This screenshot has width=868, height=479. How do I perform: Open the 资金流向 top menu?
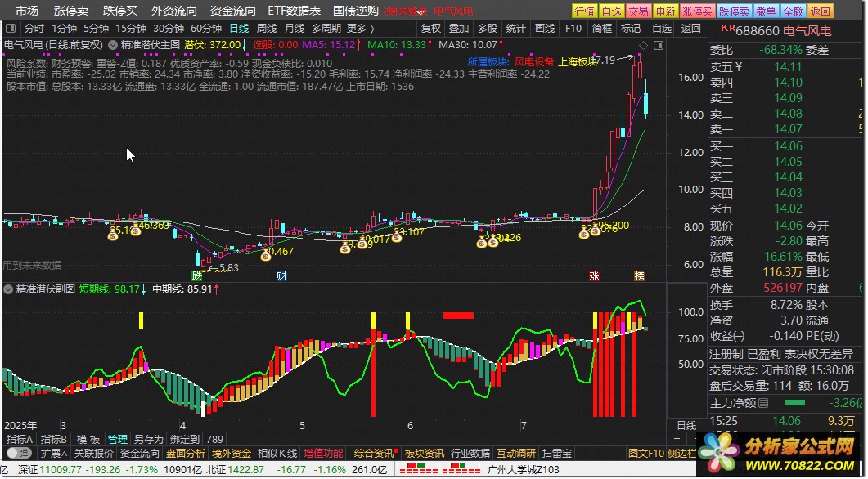coord(233,11)
